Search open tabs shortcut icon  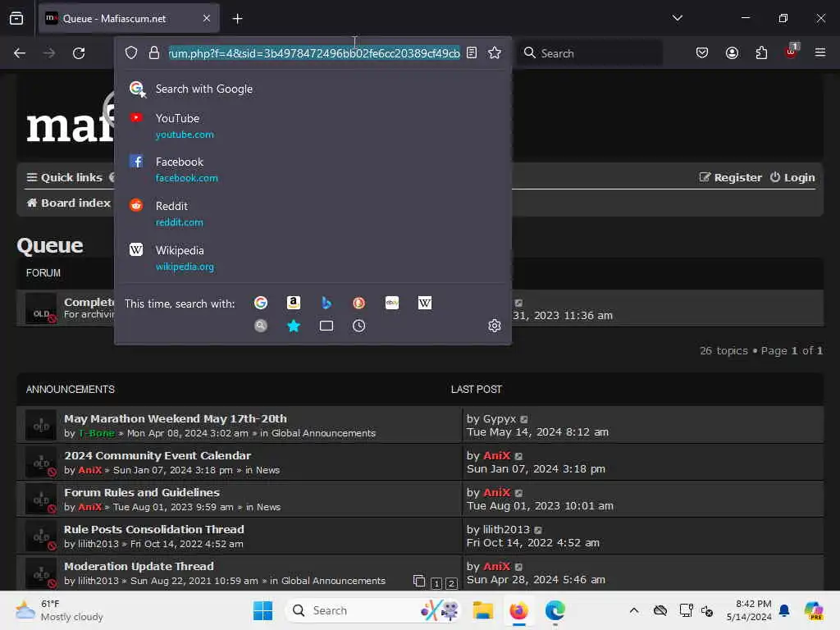click(326, 326)
